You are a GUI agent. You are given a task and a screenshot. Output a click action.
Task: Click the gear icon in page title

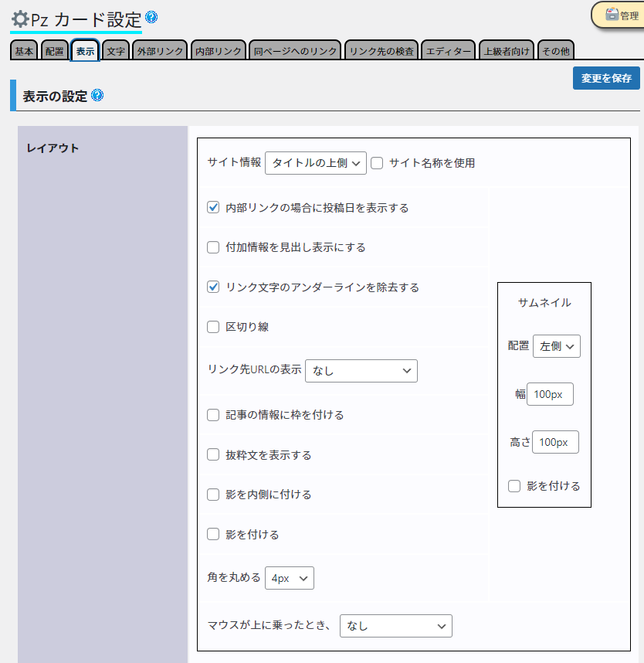(19, 19)
